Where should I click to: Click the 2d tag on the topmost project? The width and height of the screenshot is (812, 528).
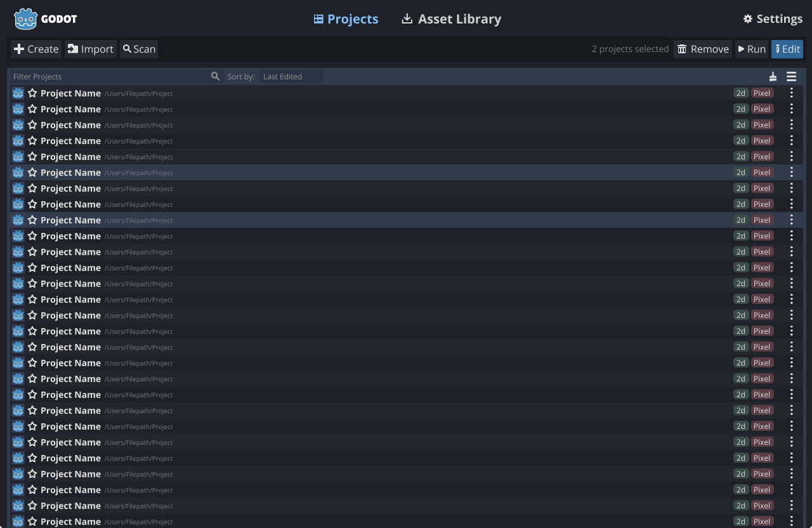click(740, 93)
